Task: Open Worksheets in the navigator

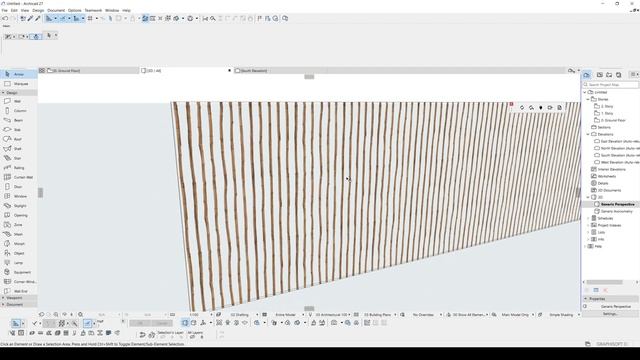Action: (607, 176)
